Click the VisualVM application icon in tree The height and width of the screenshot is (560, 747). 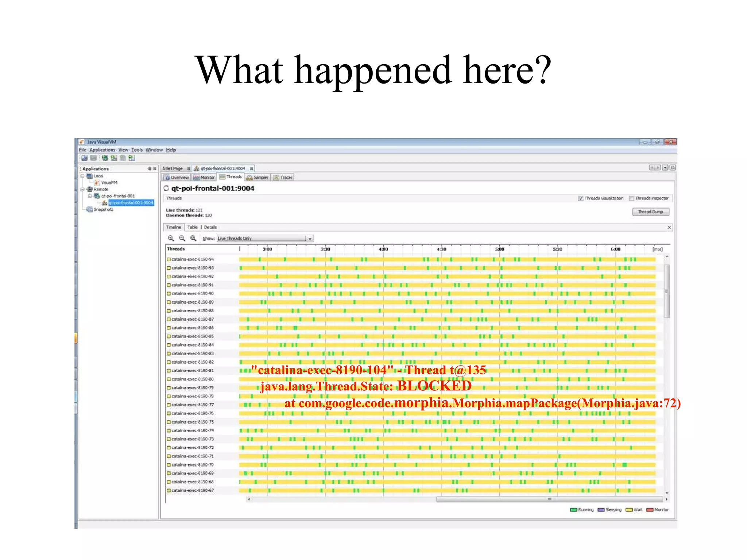pos(97,182)
